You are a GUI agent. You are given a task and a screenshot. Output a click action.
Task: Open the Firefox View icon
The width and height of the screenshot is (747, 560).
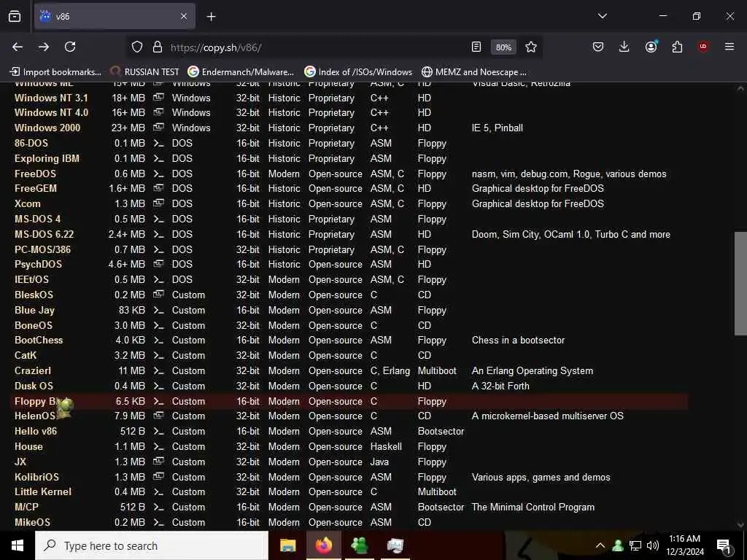15,17
